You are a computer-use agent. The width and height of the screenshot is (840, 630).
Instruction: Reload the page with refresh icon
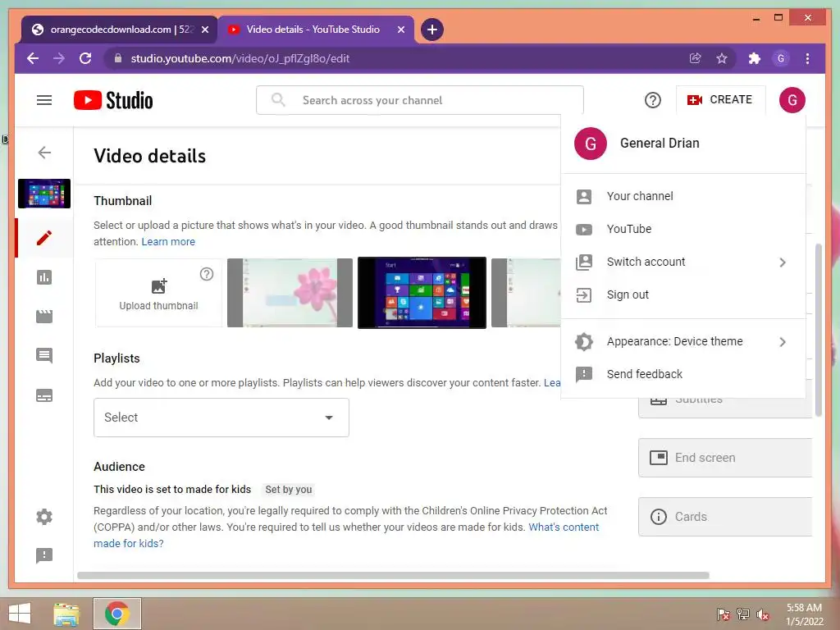pos(85,58)
